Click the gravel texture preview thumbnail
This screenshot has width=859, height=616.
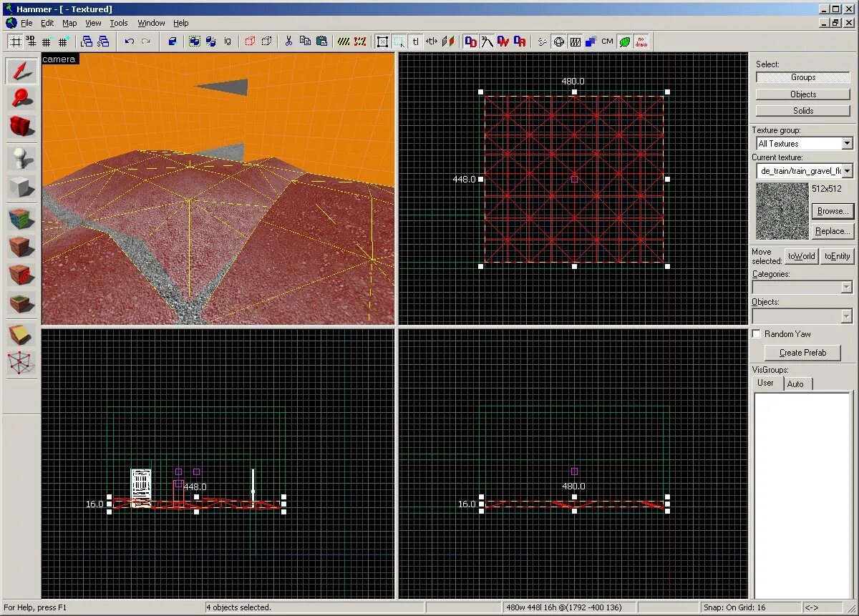tap(782, 210)
